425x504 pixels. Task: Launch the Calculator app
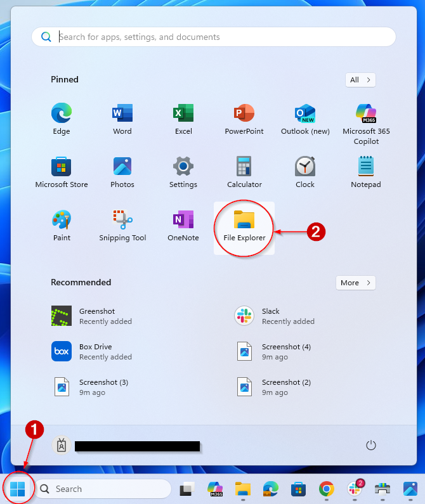[x=244, y=172]
